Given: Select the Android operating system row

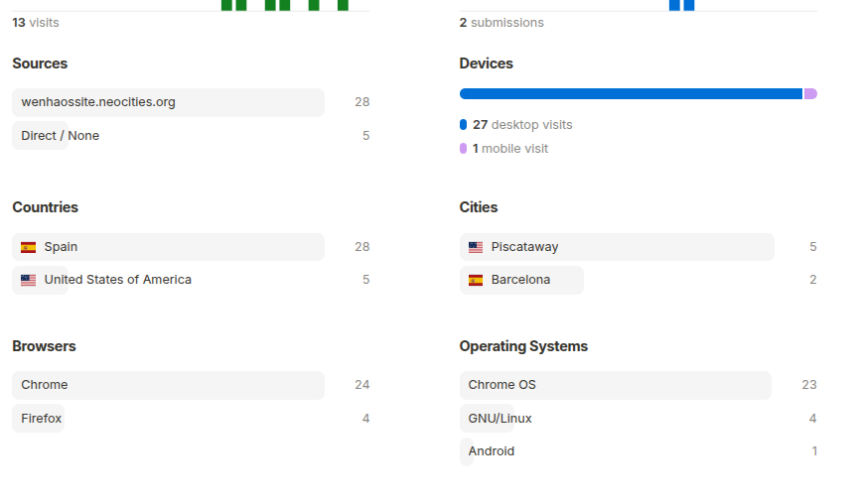Looking at the screenshot, I should click(491, 451).
